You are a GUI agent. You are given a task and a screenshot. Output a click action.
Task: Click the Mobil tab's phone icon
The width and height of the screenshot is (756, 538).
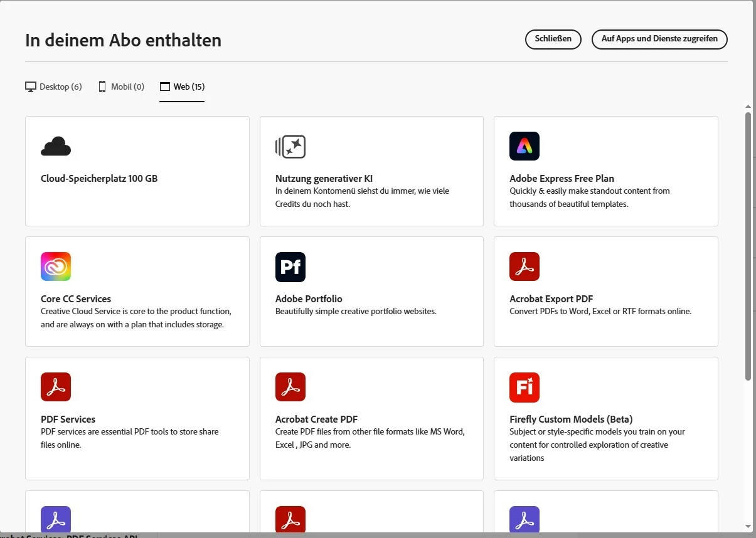[102, 87]
